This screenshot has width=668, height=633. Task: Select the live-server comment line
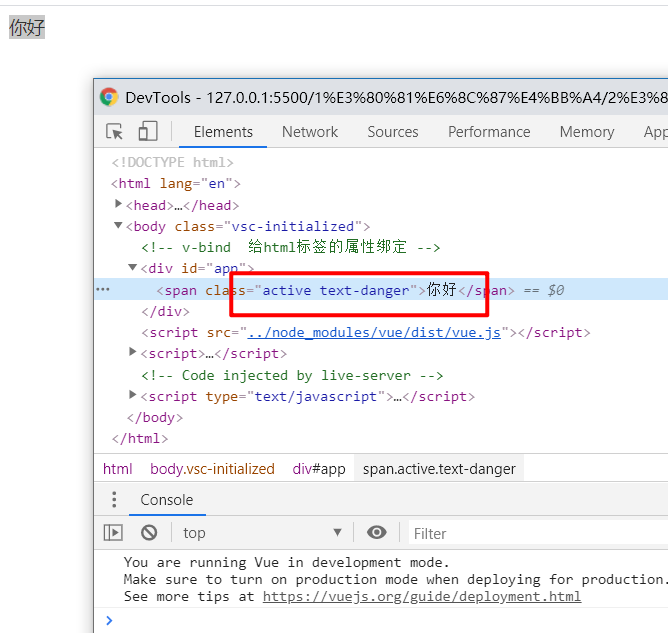coord(292,375)
